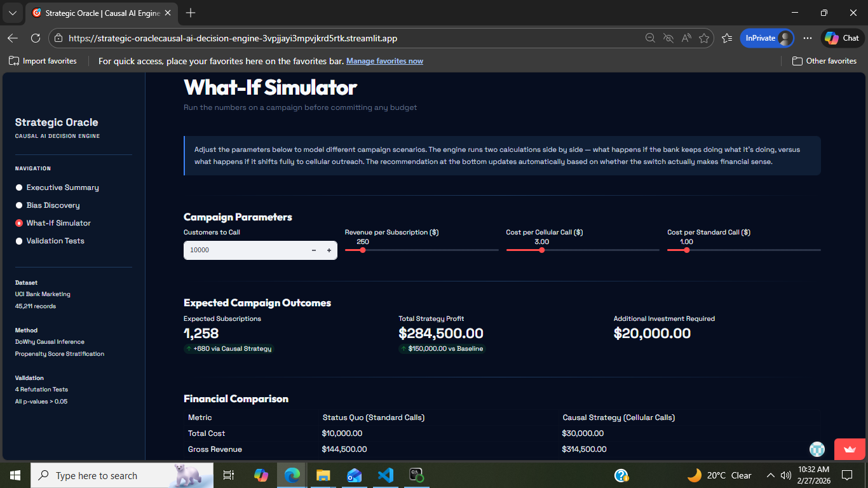868x488 pixels.
Task: Open the Windows Start menu
Action: [15, 475]
